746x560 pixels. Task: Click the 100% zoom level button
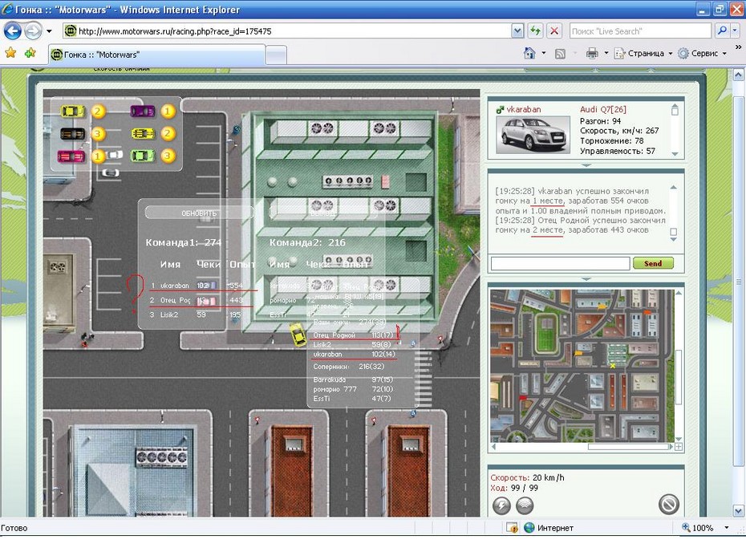(698, 528)
